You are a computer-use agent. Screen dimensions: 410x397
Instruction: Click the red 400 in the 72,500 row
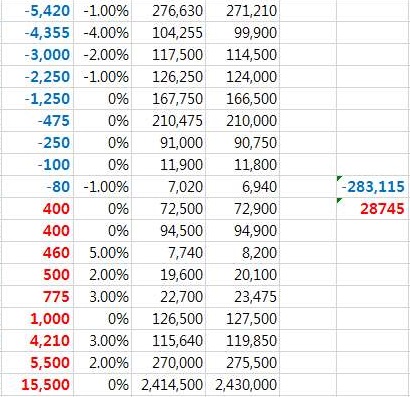pos(37,209)
